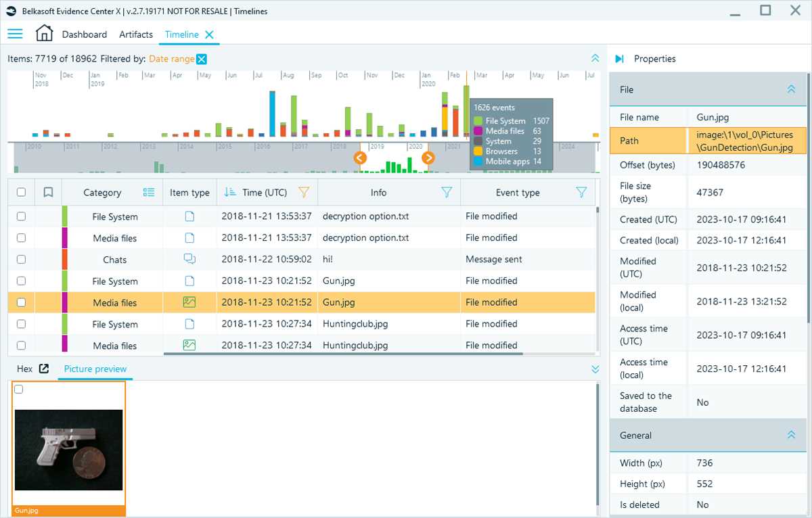
Task: Click the Time (UTC) filter funnel
Action: pos(304,193)
